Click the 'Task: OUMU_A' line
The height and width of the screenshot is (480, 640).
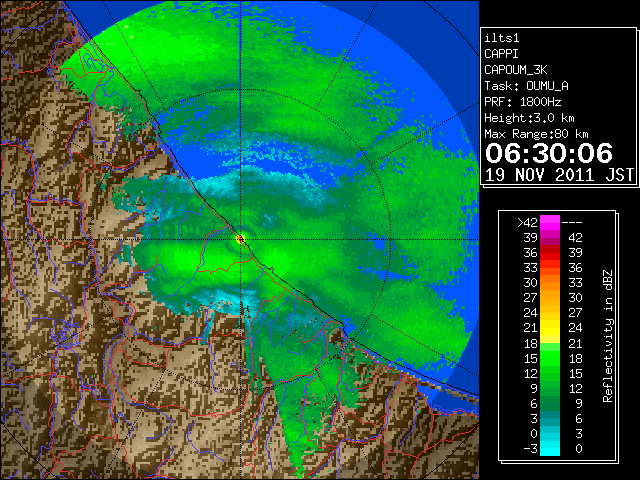[526, 86]
